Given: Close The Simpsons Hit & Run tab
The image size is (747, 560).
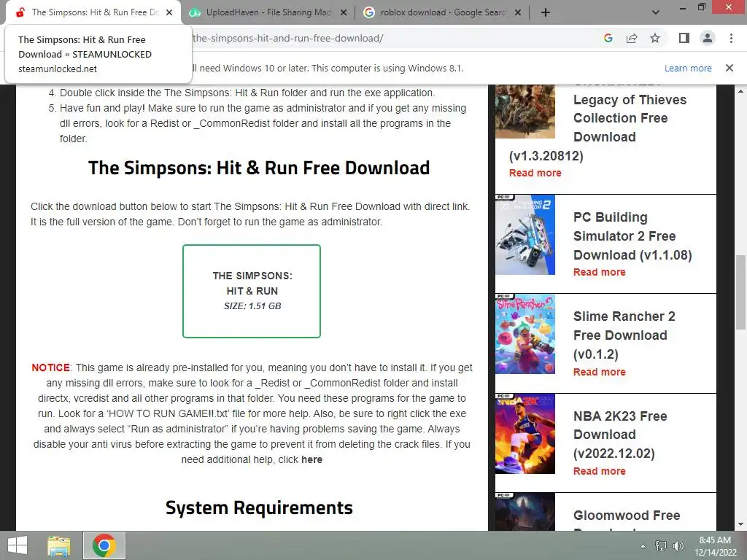Looking at the screenshot, I should click(169, 13).
